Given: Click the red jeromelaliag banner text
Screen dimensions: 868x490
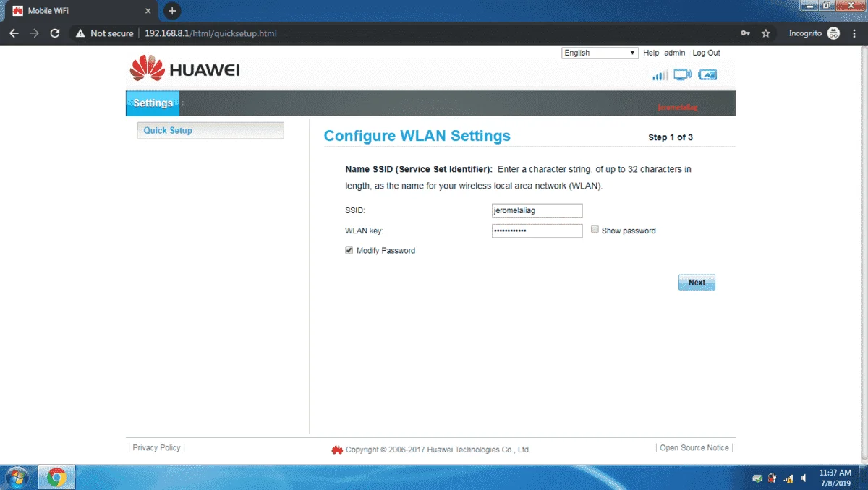Looking at the screenshot, I should tap(678, 108).
